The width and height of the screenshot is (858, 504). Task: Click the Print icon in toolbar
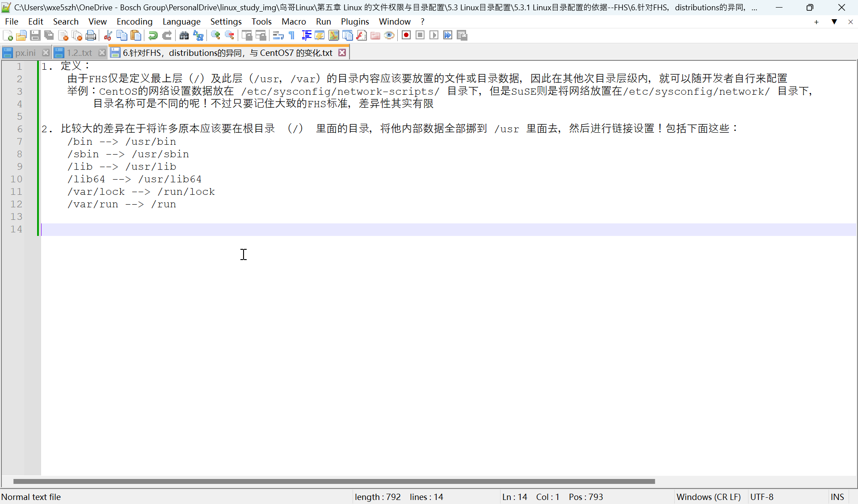coord(91,35)
